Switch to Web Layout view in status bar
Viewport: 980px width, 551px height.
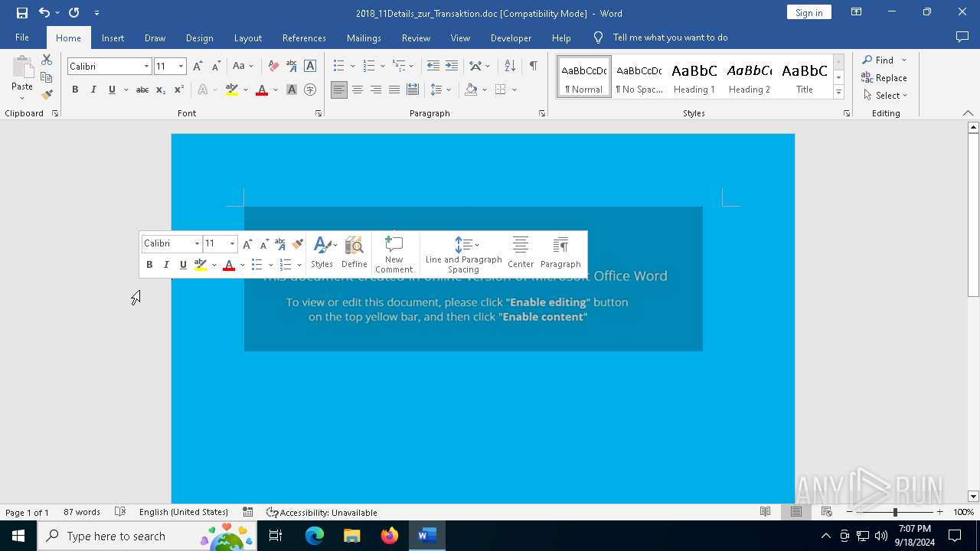click(827, 512)
